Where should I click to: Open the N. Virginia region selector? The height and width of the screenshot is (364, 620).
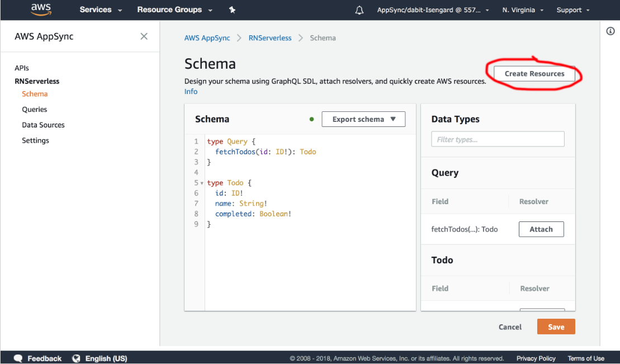coord(523,10)
